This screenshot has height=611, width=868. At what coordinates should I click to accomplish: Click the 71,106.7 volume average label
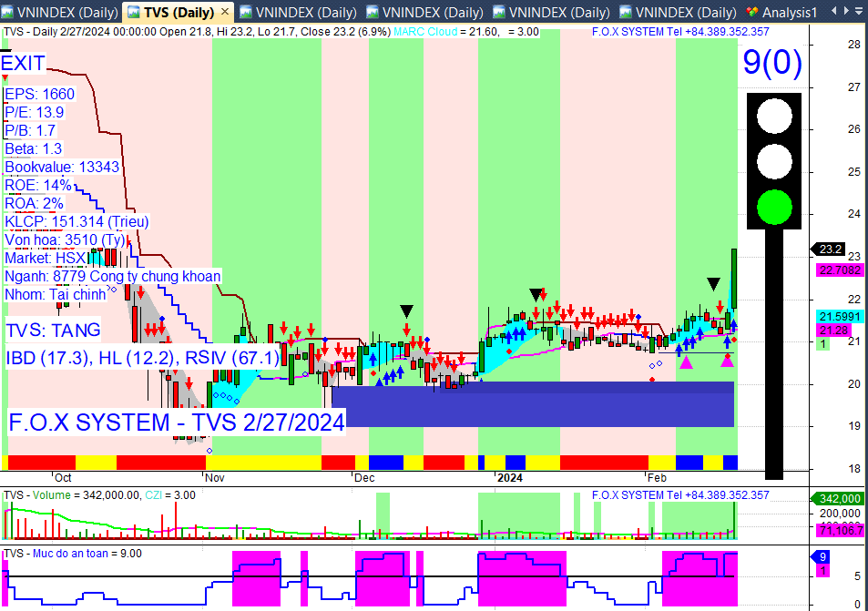coord(841,530)
